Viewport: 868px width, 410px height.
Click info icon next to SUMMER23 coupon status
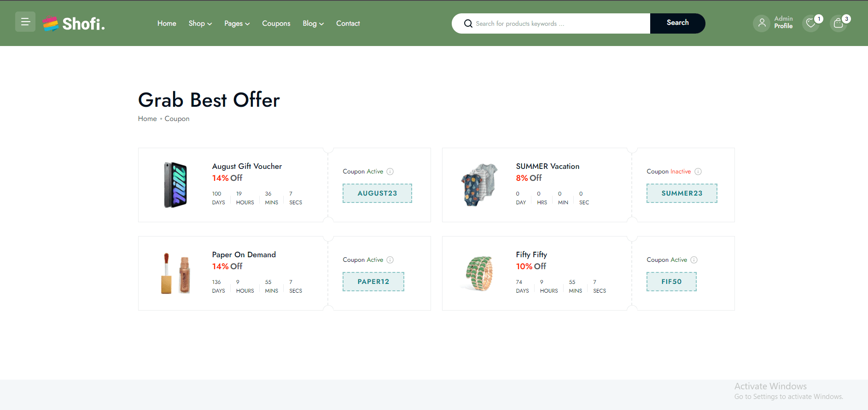click(698, 172)
